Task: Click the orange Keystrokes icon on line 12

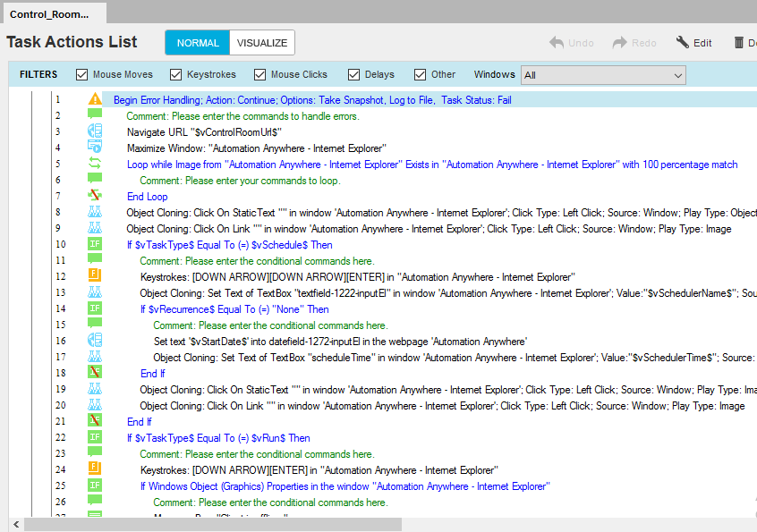Action: [x=95, y=277]
